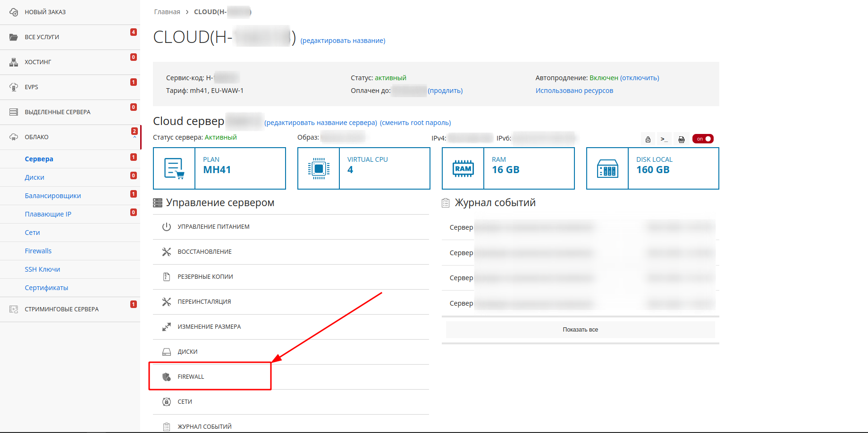
Task: Click the 16 GB RAM value
Action: 506,170
